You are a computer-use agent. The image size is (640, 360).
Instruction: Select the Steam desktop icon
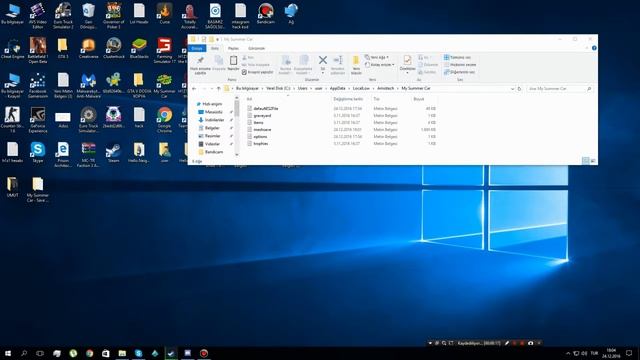113,152
